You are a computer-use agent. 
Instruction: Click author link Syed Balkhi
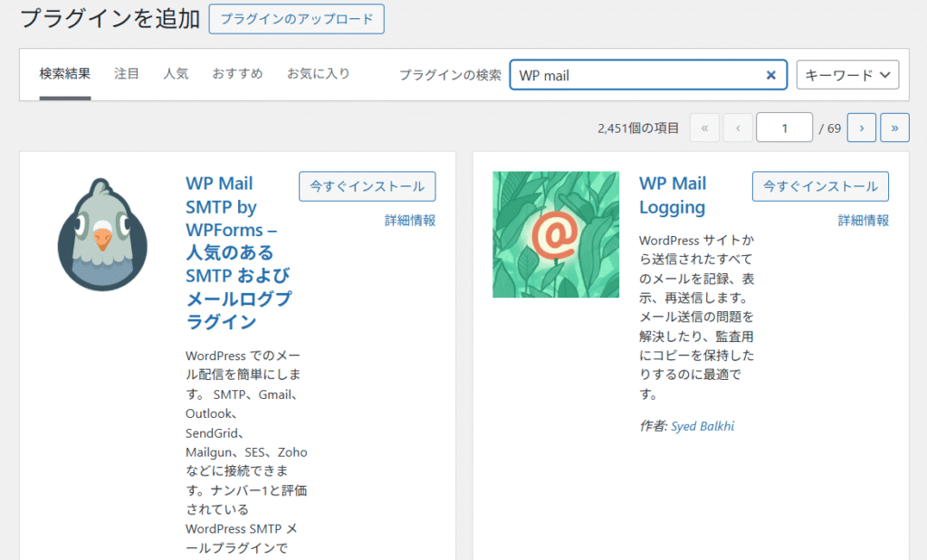[702, 425]
